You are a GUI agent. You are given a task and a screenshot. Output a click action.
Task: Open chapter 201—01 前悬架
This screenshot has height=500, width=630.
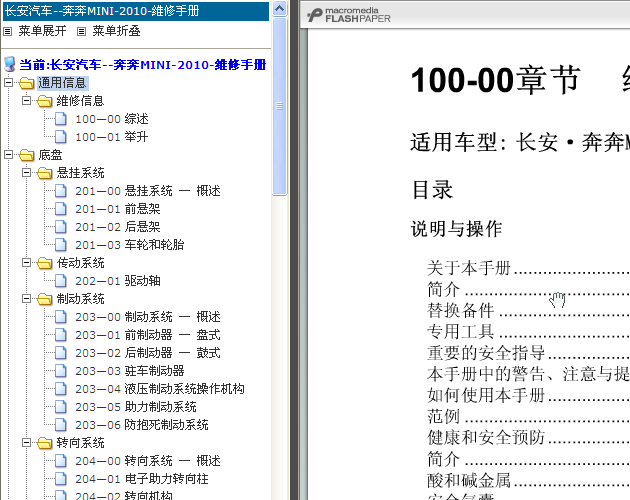point(118,209)
